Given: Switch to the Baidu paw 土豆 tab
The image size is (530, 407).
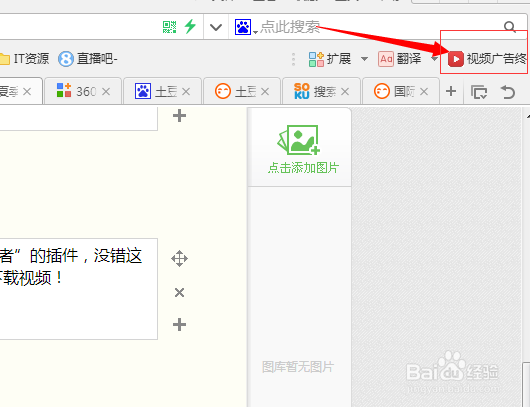Looking at the screenshot, I should [x=156, y=91].
